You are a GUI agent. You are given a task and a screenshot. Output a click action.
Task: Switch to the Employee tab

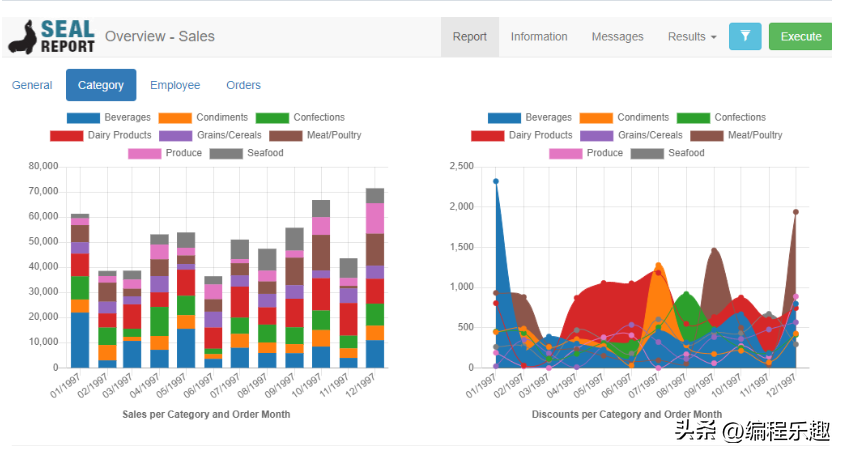[175, 85]
